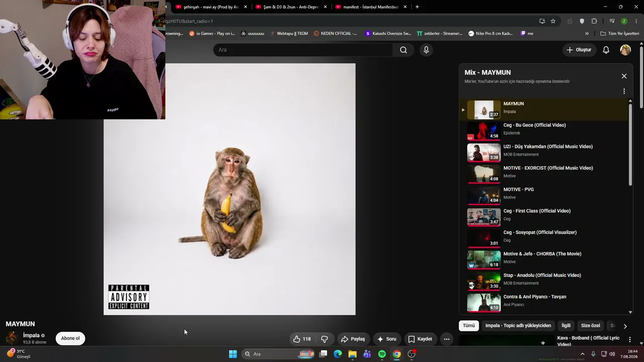Viewport: 644px width, 362px height.
Task: Select the Size özel filter chip
Action: [x=591, y=326]
